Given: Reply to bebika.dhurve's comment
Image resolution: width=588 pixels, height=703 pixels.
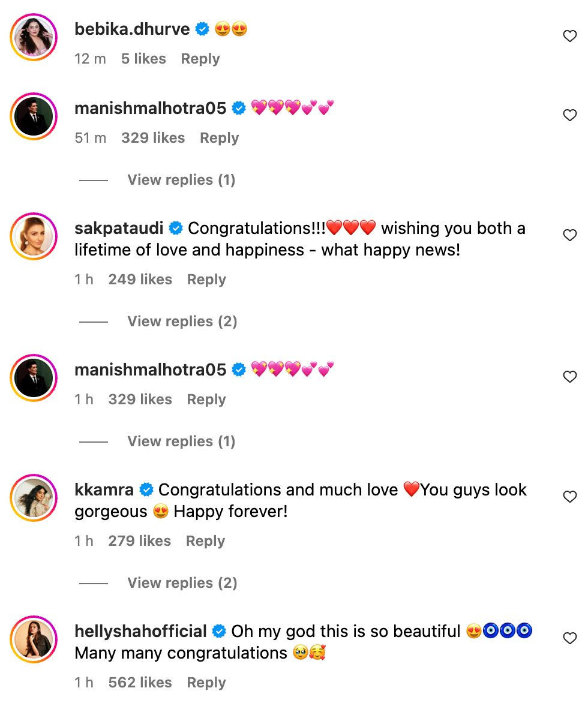Looking at the screenshot, I should coord(200,59).
